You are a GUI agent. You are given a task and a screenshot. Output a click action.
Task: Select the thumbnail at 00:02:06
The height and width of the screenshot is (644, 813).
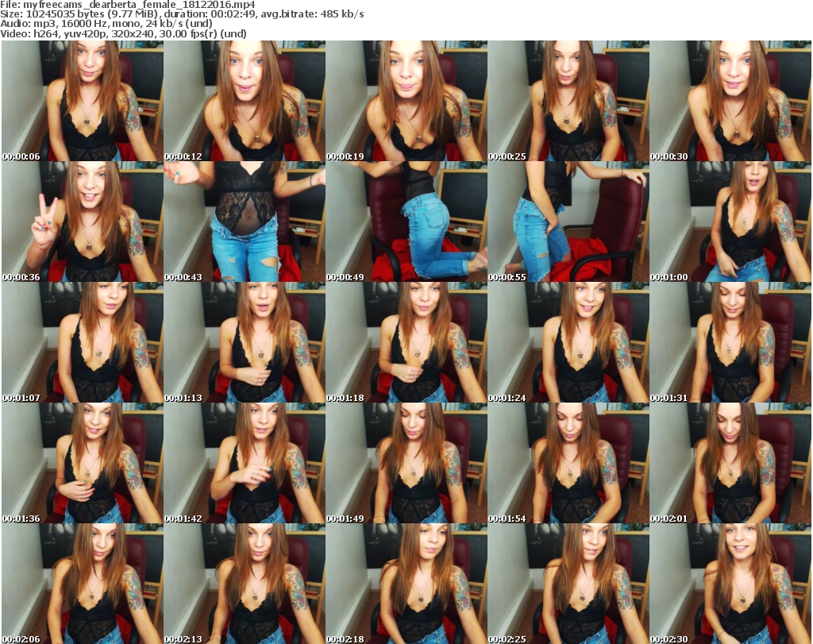(x=83, y=584)
